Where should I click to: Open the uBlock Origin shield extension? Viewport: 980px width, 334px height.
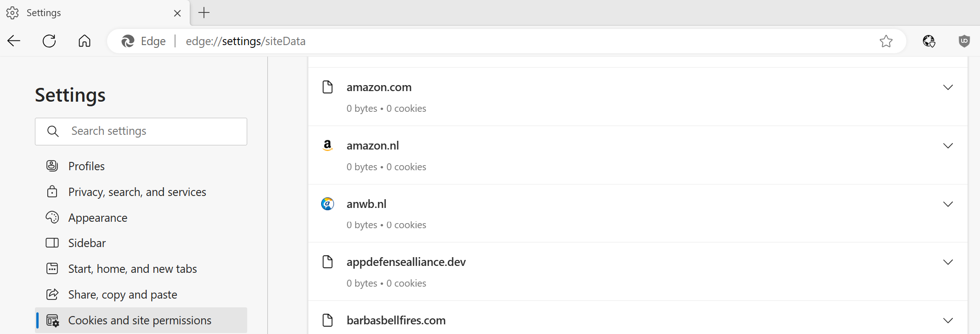[x=964, y=41]
